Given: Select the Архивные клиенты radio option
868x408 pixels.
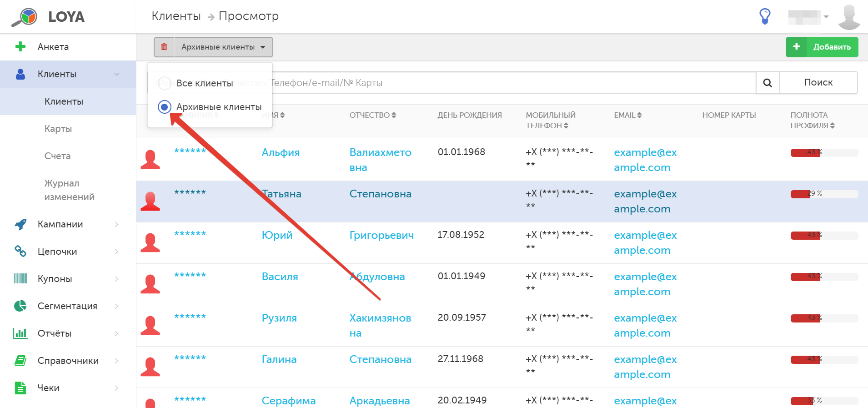Looking at the screenshot, I should click(164, 107).
